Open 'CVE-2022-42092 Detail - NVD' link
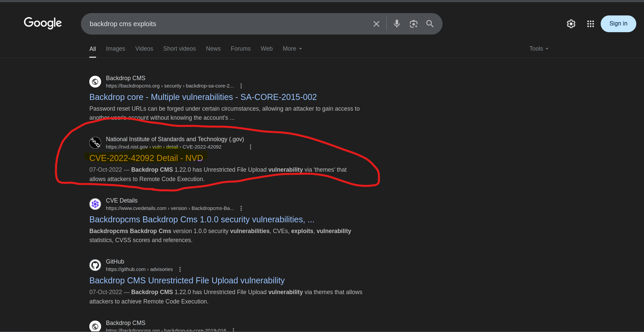This screenshot has height=332, width=644. [146, 158]
